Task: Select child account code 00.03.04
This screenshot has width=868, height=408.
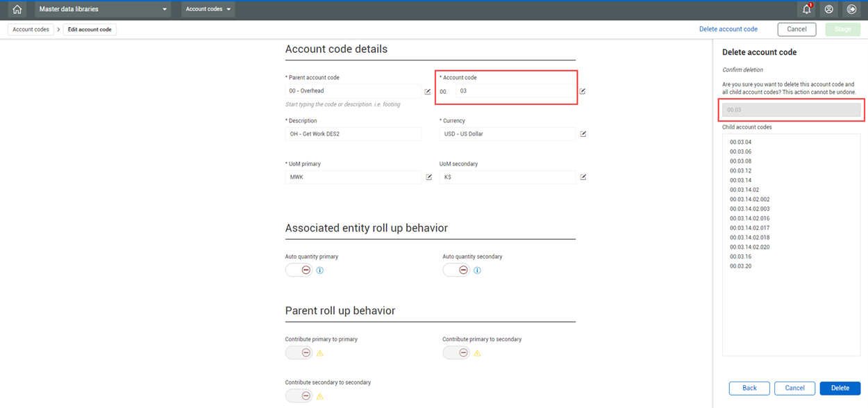Action: (740, 142)
